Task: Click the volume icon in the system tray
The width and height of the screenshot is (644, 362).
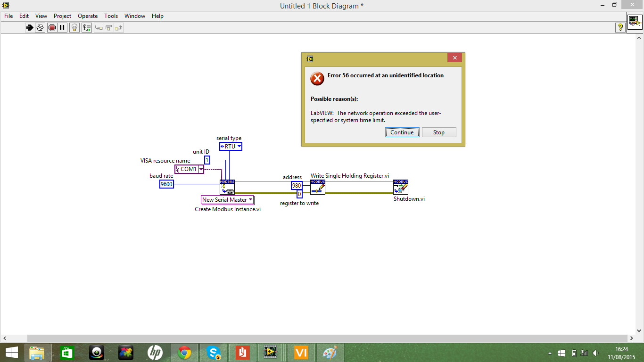Action: [x=595, y=353]
